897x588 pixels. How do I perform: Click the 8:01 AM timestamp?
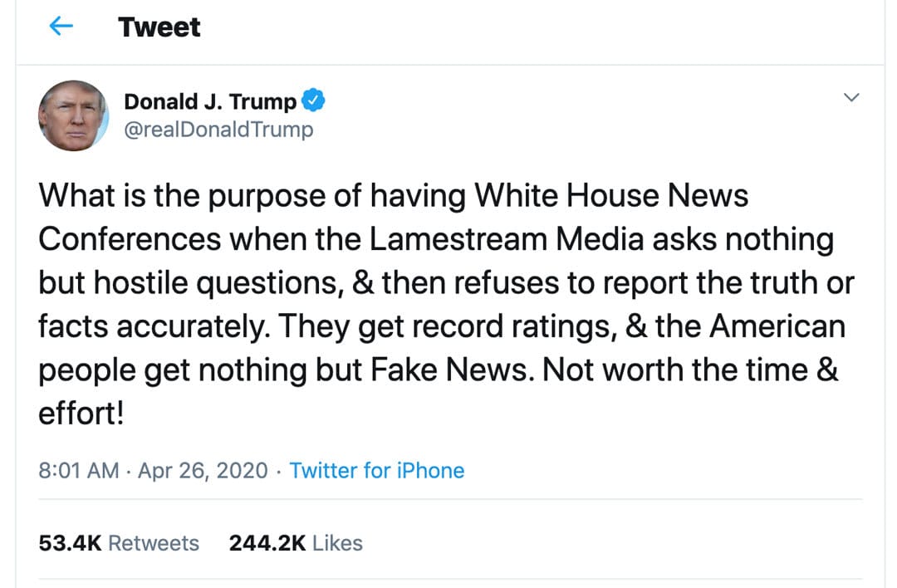tap(79, 471)
